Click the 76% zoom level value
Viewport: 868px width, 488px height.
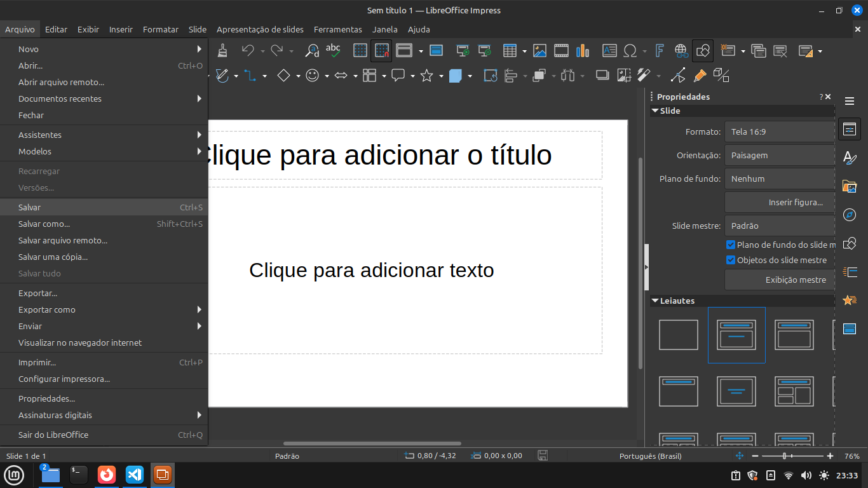tap(851, 456)
